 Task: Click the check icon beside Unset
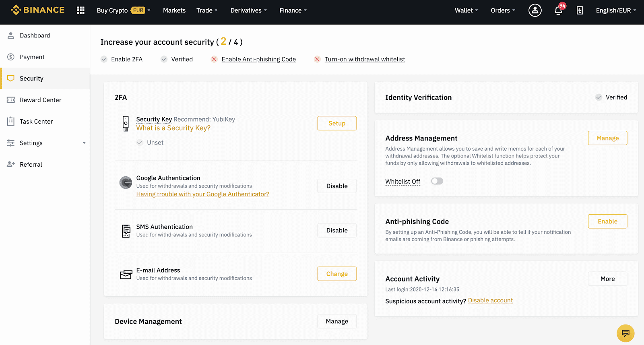pos(140,143)
